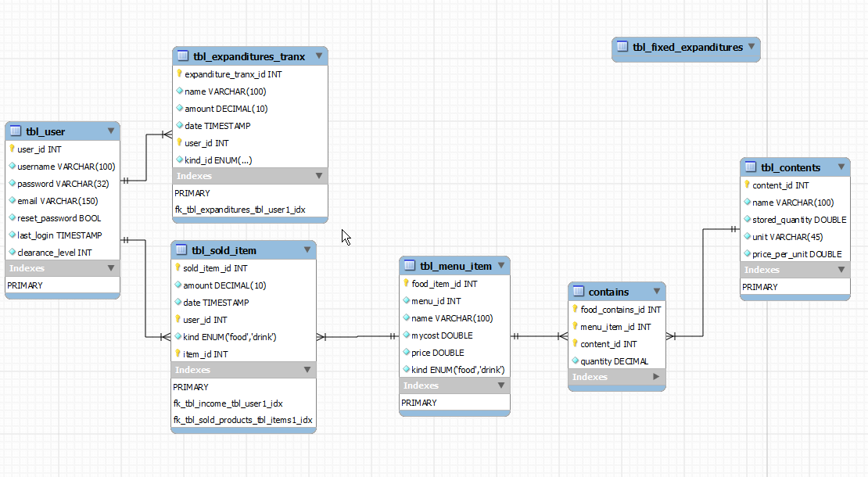Select PRIMARY index in tbl_menu_item
Screen dimensions: 868x477
(419, 402)
